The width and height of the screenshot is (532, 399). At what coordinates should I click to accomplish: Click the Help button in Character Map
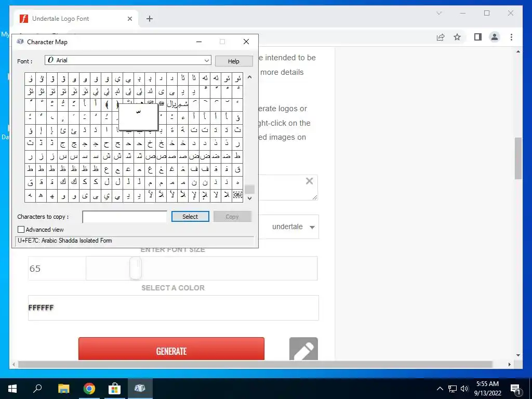point(234,61)
